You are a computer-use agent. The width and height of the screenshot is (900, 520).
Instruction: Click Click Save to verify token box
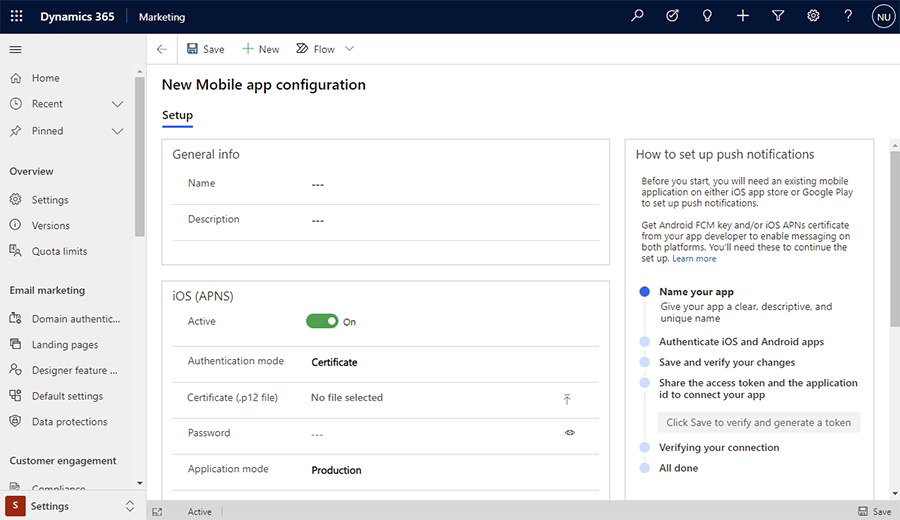758,422
